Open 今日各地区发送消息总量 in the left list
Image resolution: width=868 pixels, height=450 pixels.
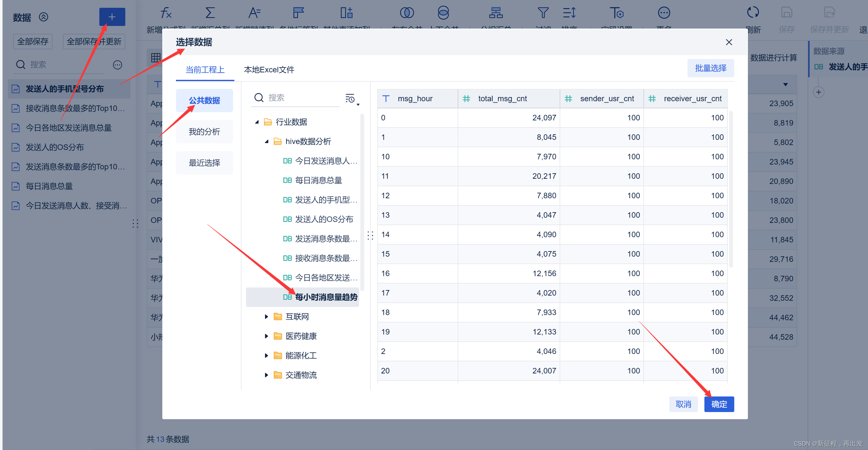click(x=69, y=128)
